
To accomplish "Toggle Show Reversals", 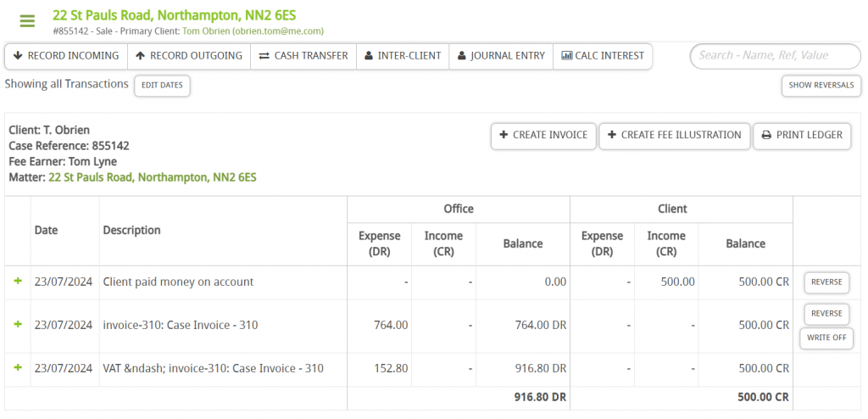I will 821,86.
